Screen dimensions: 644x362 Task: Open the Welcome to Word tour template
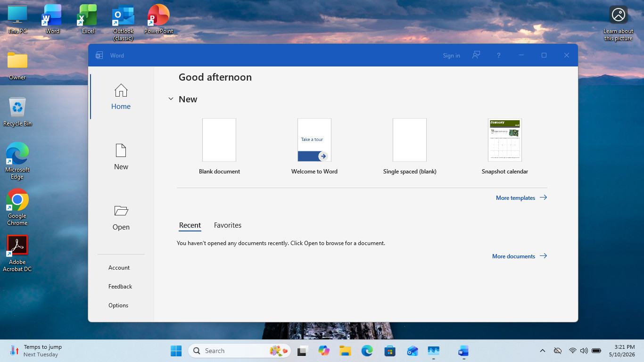point(314,147)
